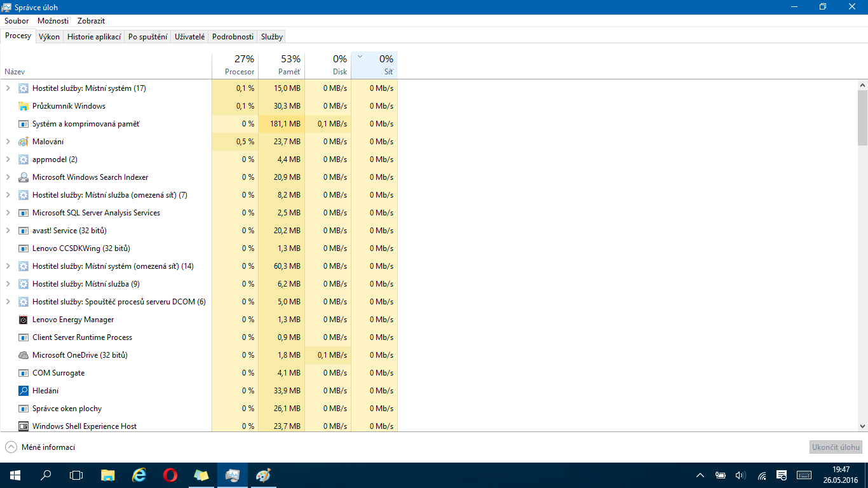Open File Explorer from the taskbar
Image resolution: width=868 pixels, height=488 pixels.
[x=108, y=475]
